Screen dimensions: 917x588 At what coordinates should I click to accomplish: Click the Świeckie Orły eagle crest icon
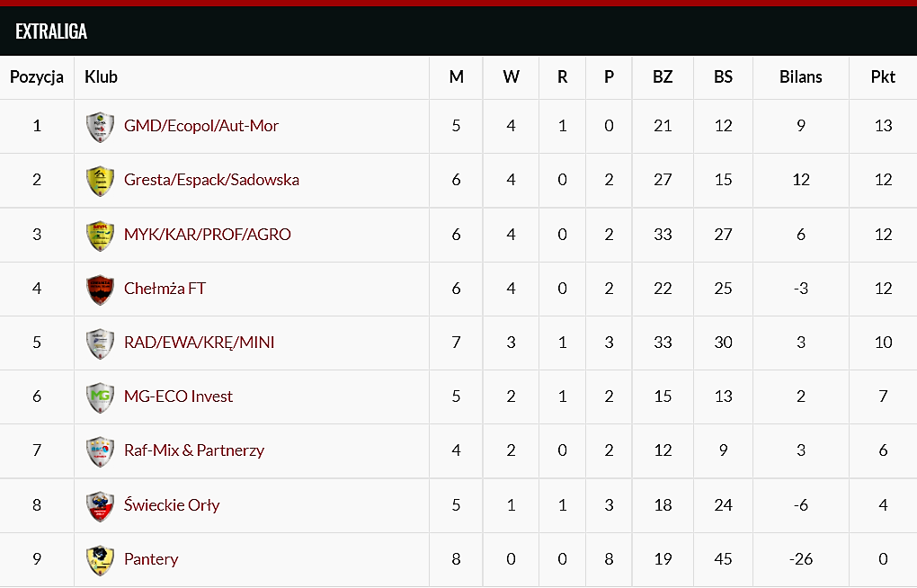(100, 505)
